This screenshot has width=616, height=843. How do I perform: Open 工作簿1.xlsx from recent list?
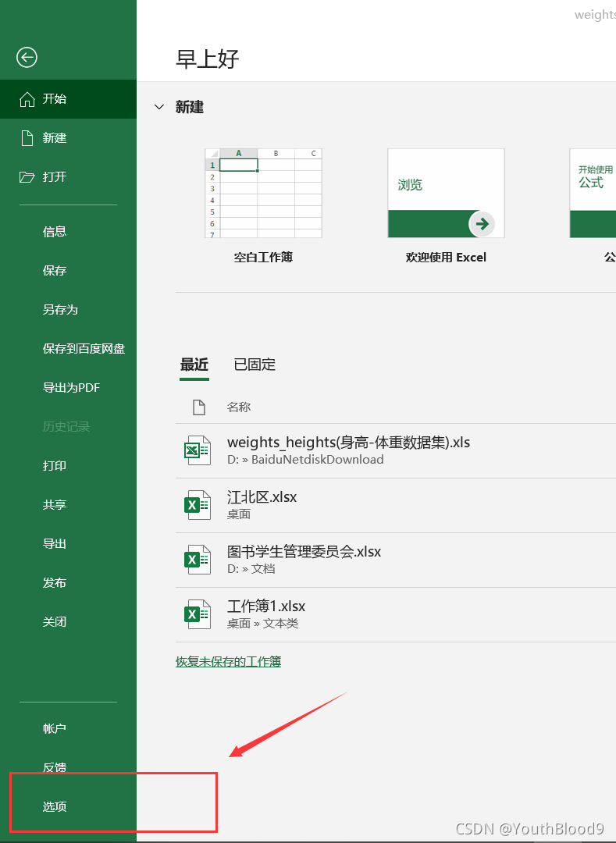pyautogui.click(x=266, y=606)
